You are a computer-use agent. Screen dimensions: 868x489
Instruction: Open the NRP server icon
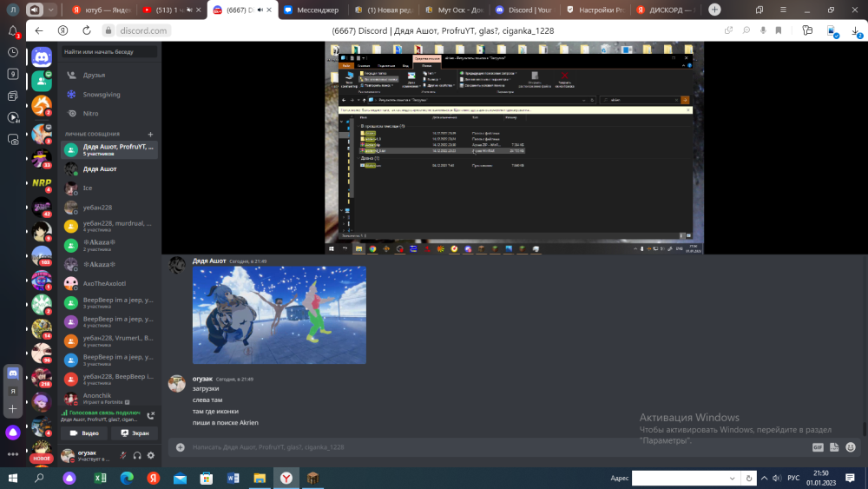point(42,182)
